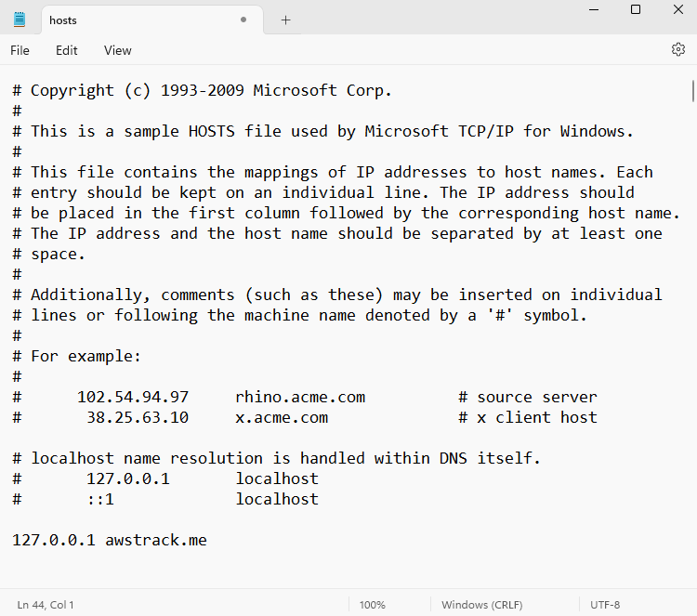The image size is (697, 616).
Task: Place cursor on the x.acme.com text
Action: point(282,417)
